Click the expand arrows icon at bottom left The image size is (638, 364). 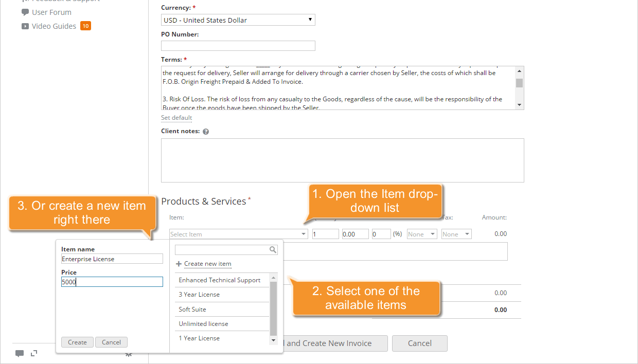[34, 353]
